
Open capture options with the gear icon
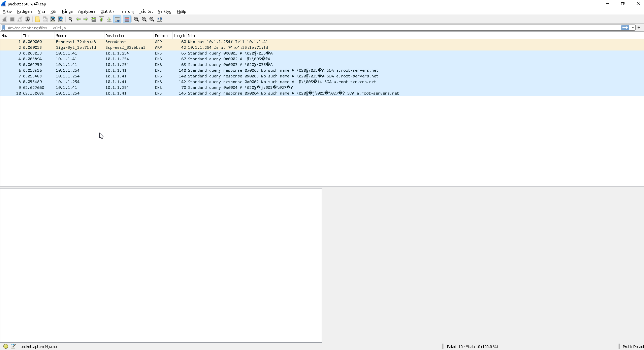point(28,19)
